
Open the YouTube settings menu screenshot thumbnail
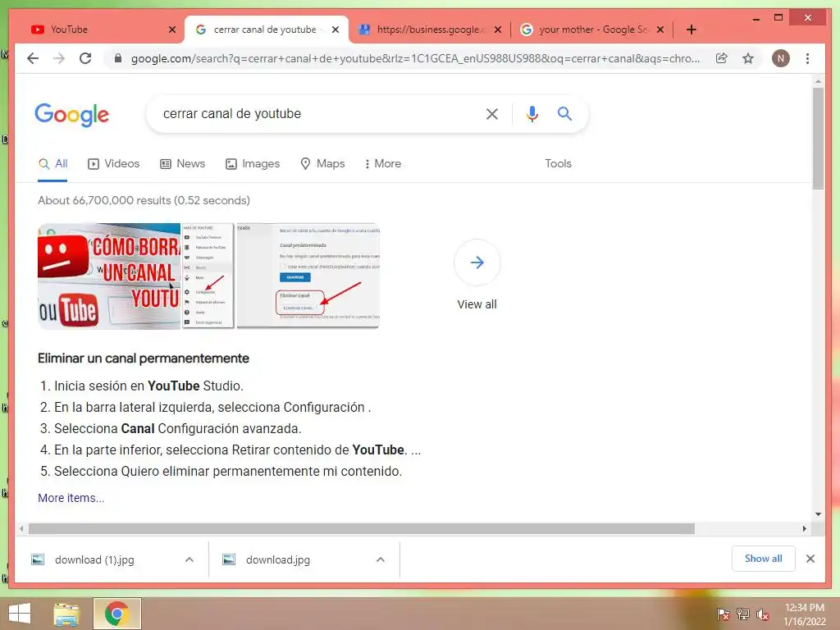click(208, 276)
